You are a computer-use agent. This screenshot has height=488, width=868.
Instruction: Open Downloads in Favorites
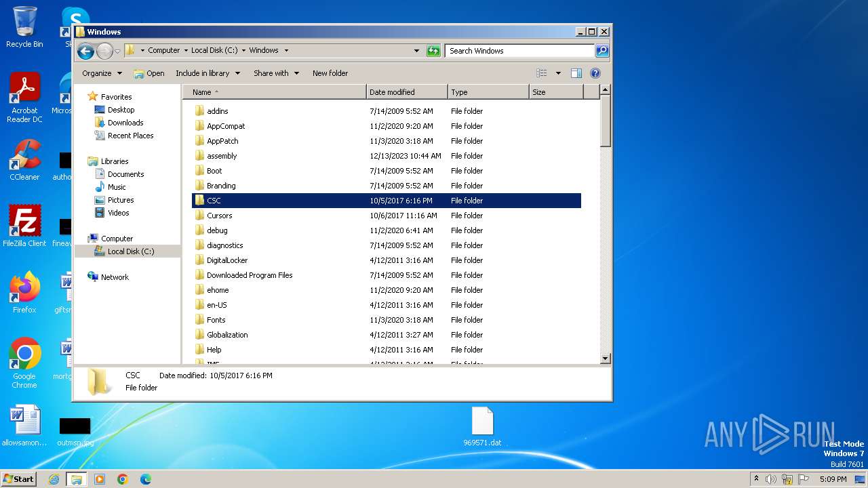click(x=125, y=123)
